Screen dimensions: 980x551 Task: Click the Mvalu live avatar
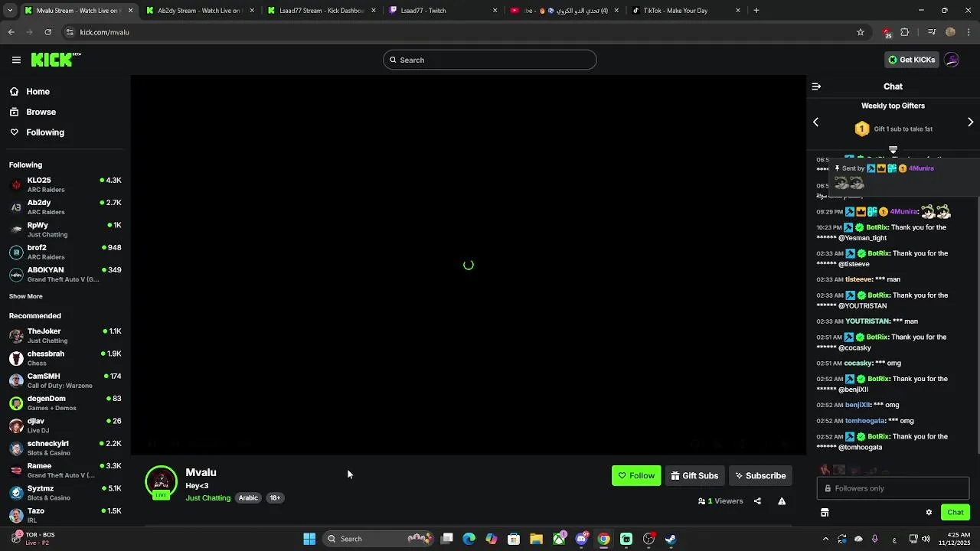[161, 482]
